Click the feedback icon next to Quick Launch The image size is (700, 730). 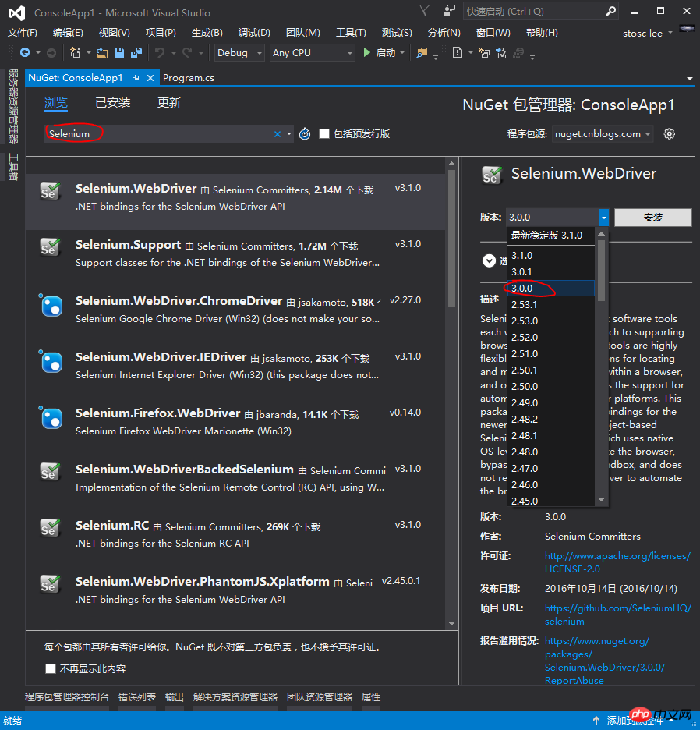pos(449,11)
